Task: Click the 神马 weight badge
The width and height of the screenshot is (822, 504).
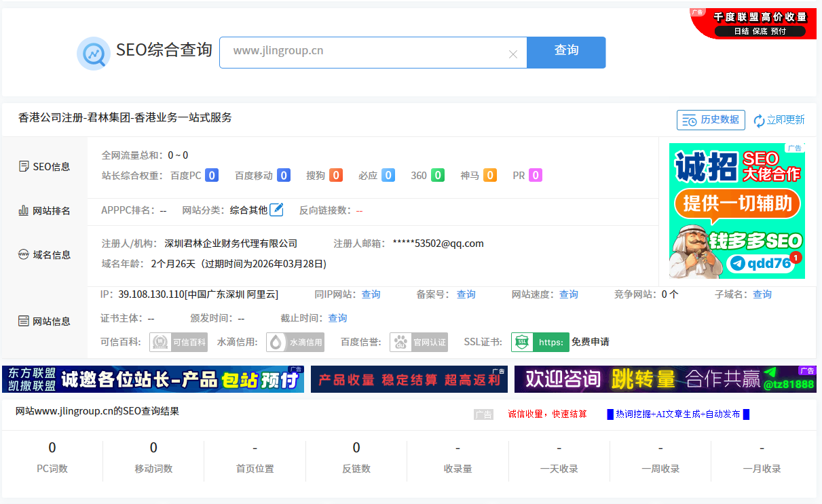Action: pyautogui.click(x=489, y=176)
